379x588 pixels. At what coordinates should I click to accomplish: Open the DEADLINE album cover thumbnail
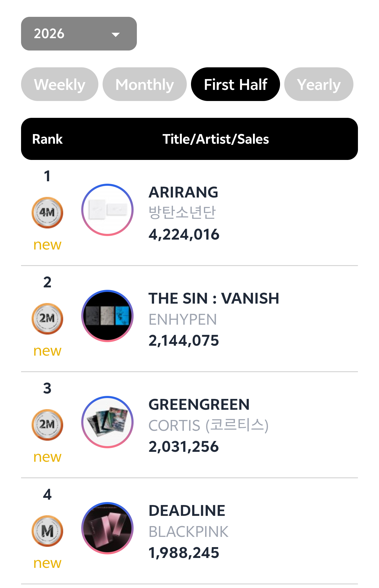click(x=107, y=528)
